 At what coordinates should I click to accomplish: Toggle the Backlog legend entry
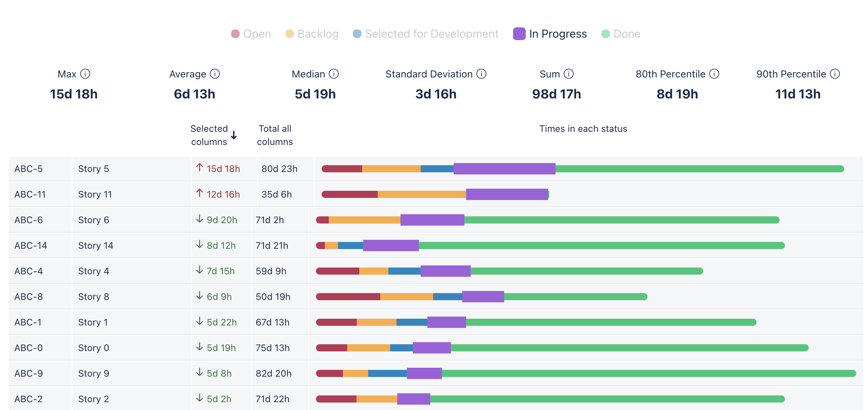[x=312, y=34]
